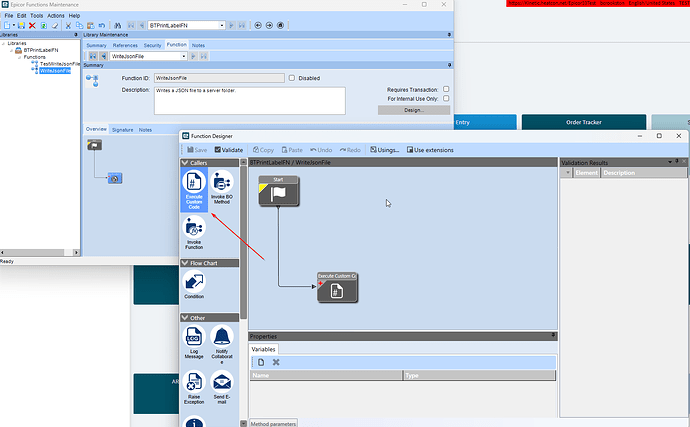Click the Design... button
The image size is (690, 427).
(414, 110)
